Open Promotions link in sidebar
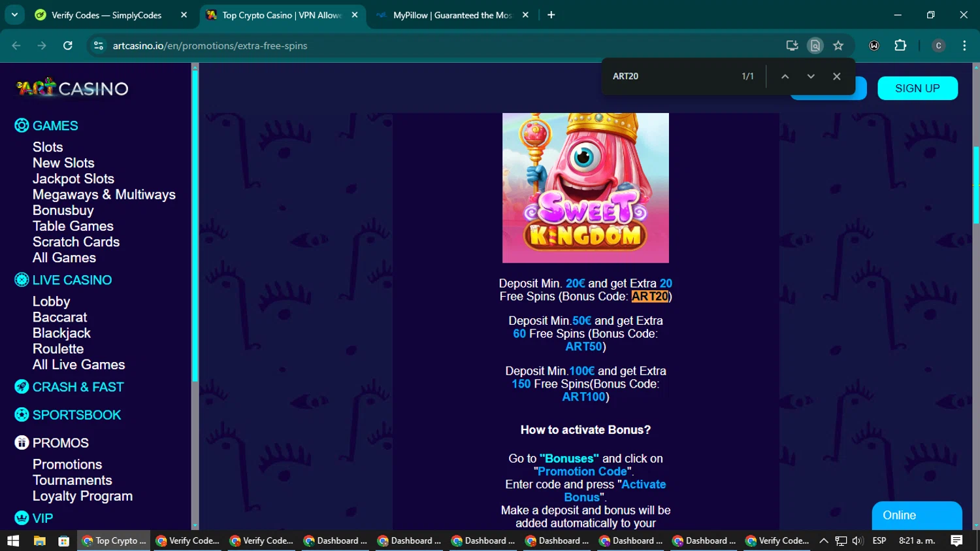This screenshot has width=980, height=551. [67, 465]
